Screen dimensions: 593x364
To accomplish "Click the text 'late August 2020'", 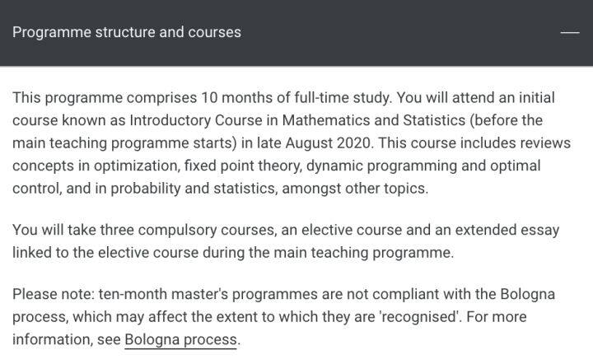I will 313,142.
